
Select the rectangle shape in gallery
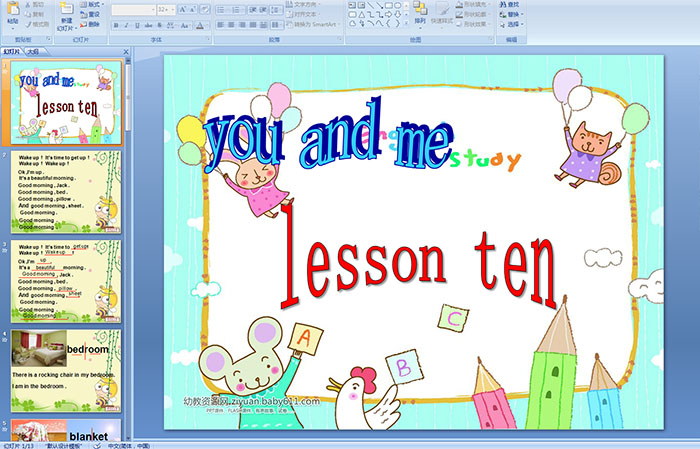coord(389,5)
